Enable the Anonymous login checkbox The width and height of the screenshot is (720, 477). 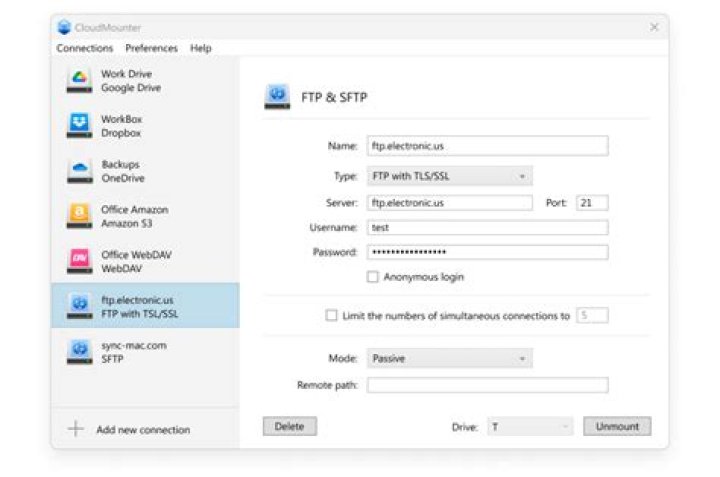tap(372, 277)
